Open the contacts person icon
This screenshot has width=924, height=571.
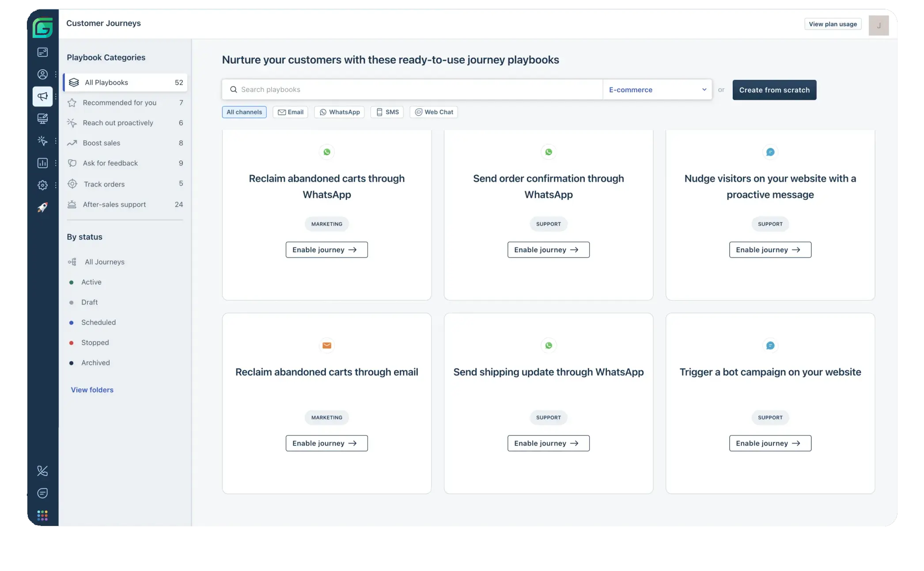coord(42,74)
